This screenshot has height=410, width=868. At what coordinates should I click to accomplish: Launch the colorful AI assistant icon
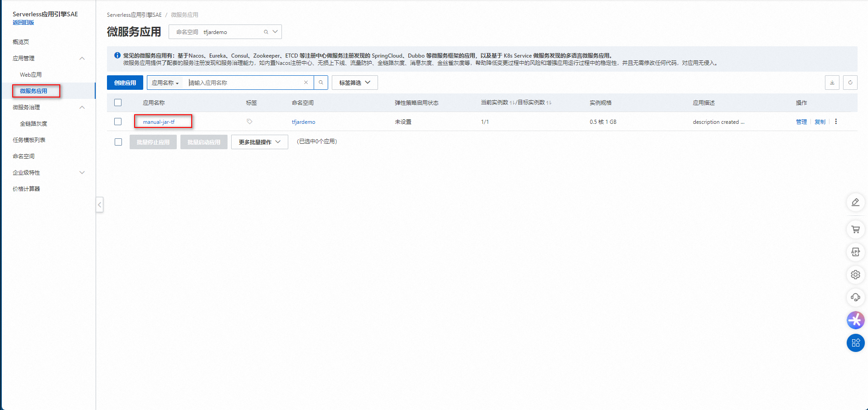click(855, 320)
